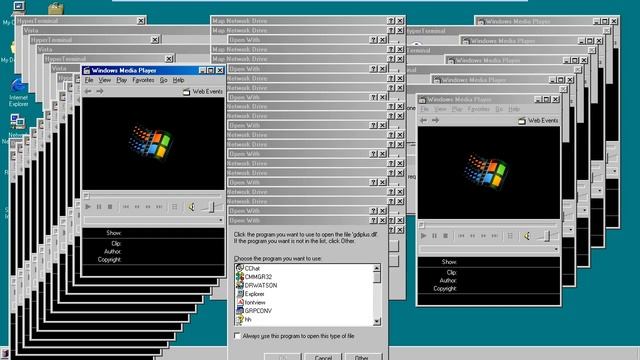
Task: Click the Back arrow in the active Media Player
Action: pos(88,91)
